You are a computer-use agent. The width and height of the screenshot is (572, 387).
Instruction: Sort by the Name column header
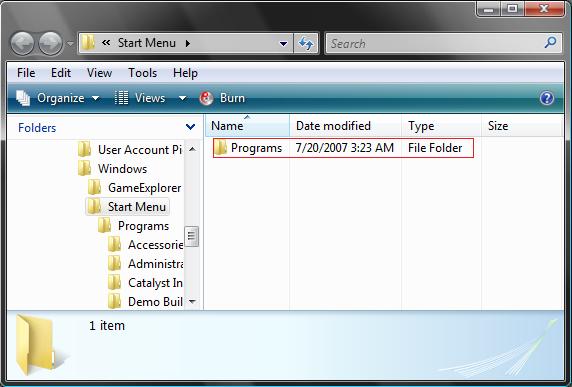point(247,126)
